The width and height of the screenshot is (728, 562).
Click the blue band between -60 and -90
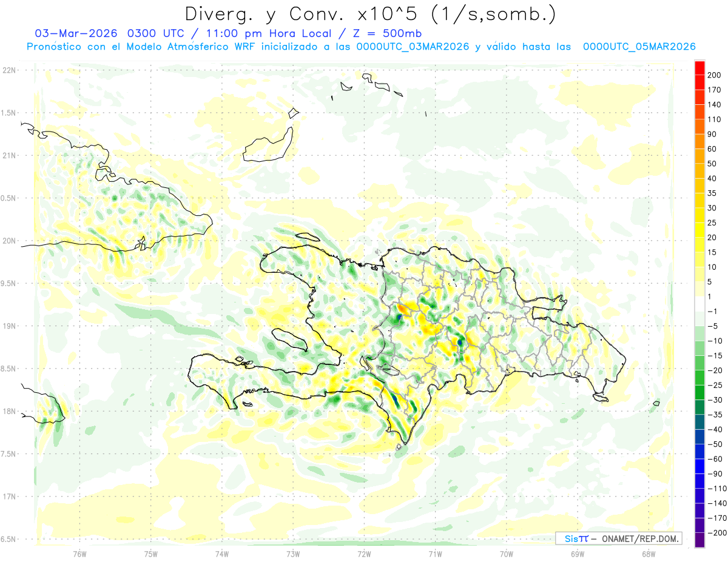tap(699, 466)
